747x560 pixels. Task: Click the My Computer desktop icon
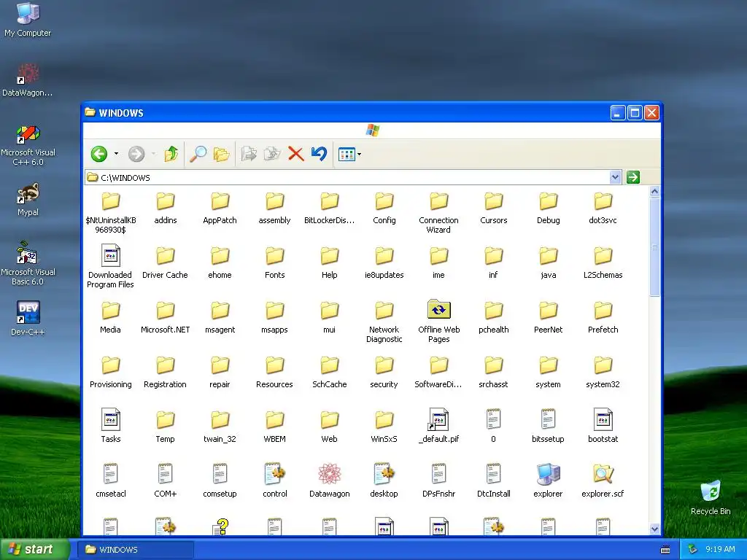[28, 20]
